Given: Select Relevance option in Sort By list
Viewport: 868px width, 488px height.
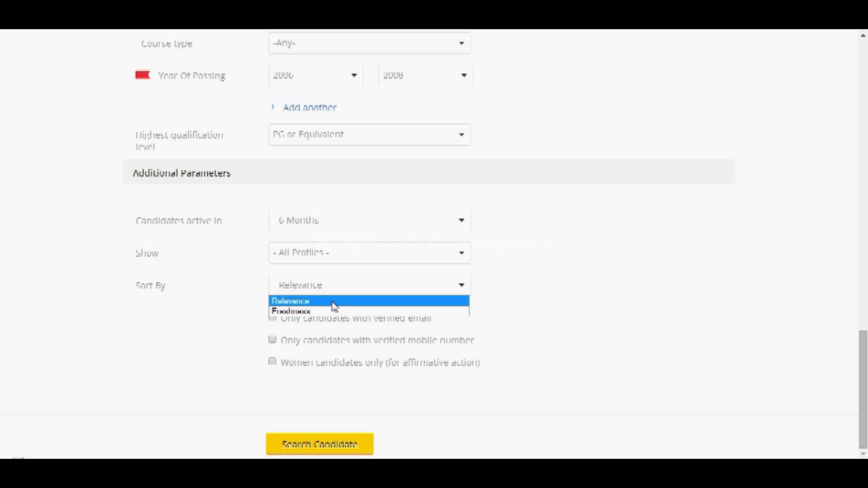Looking at the screenshot, I should coord(369,301).
